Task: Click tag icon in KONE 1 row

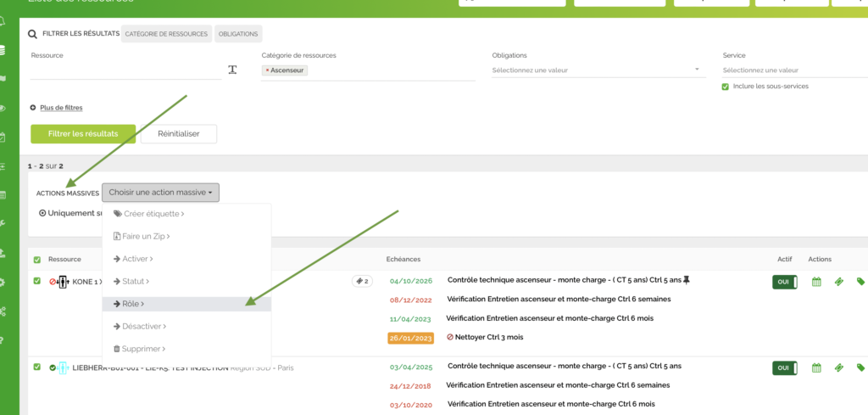Action: [860, 282]
